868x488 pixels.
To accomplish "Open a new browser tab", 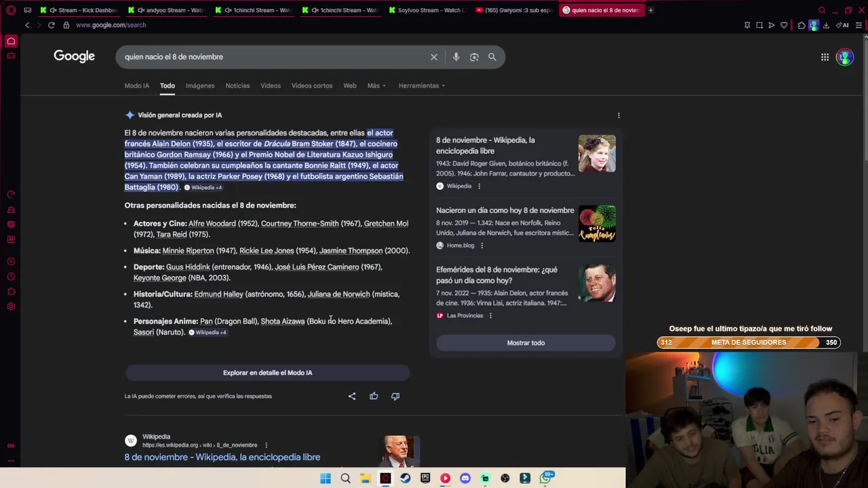I will click(650, 10).
